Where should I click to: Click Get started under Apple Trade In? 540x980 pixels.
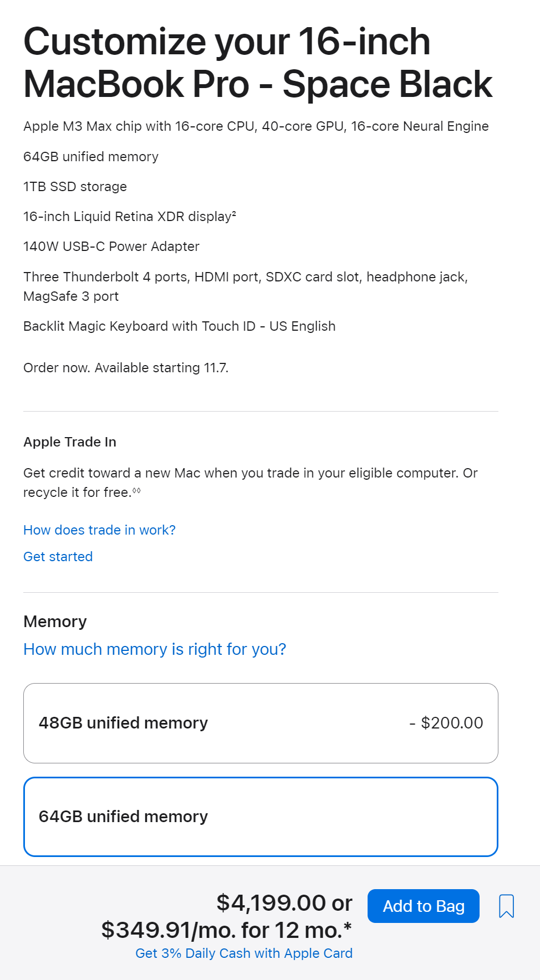coord(58,557)
